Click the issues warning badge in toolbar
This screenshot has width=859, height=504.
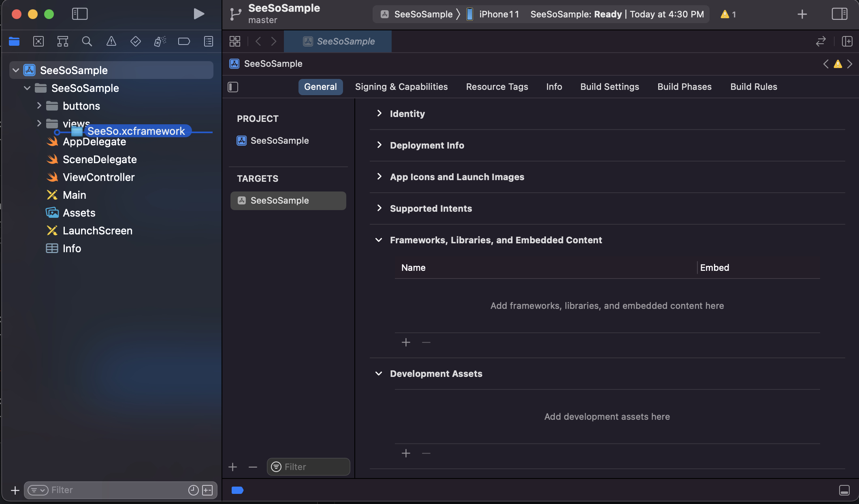728,14
